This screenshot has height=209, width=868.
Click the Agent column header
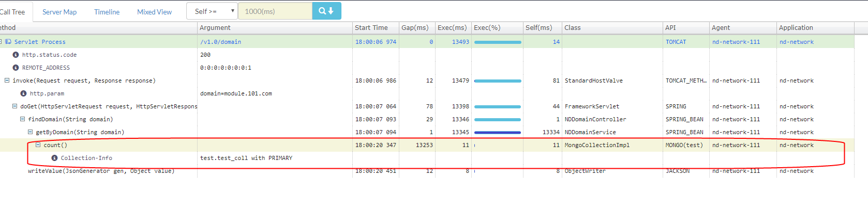click(743, 28)
